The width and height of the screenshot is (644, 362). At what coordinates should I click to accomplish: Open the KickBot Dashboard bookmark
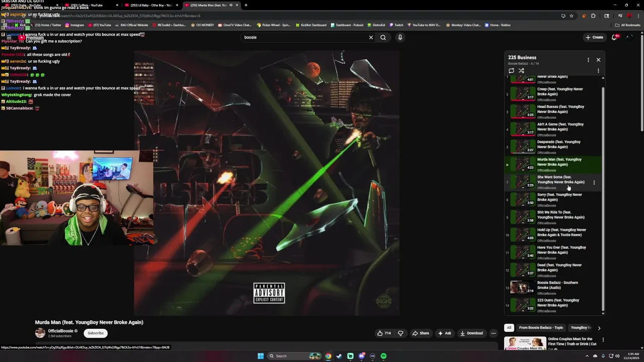tap(311, 25)
